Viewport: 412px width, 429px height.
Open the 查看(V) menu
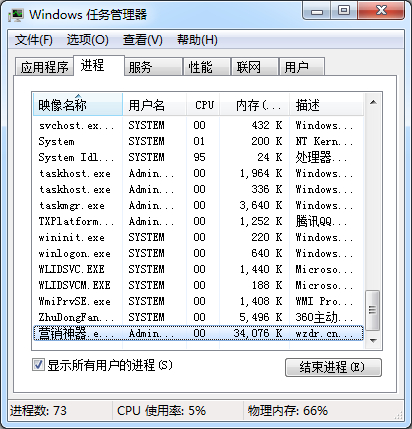click(x=143, y=40)
